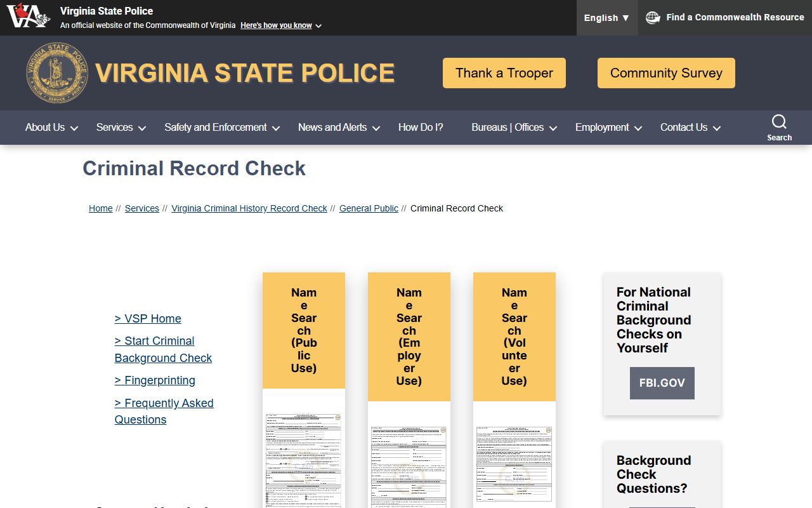This screenshot has height=508, width=812.
Task: Open the Name Search (Public Use) form thumbnail
Action: tap(303, 460)
